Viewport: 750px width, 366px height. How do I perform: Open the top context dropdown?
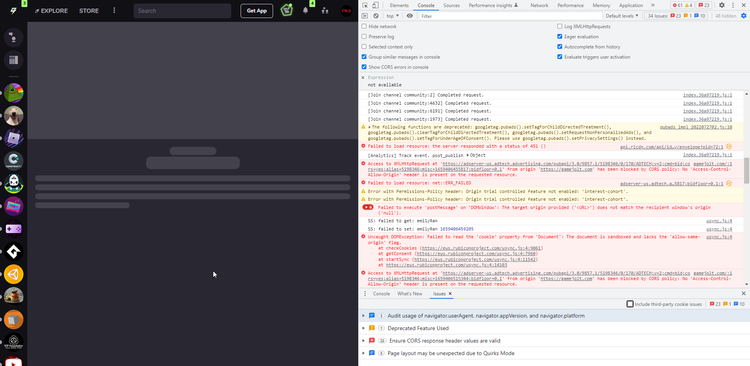pyautogui.click(x=393, y=16)
